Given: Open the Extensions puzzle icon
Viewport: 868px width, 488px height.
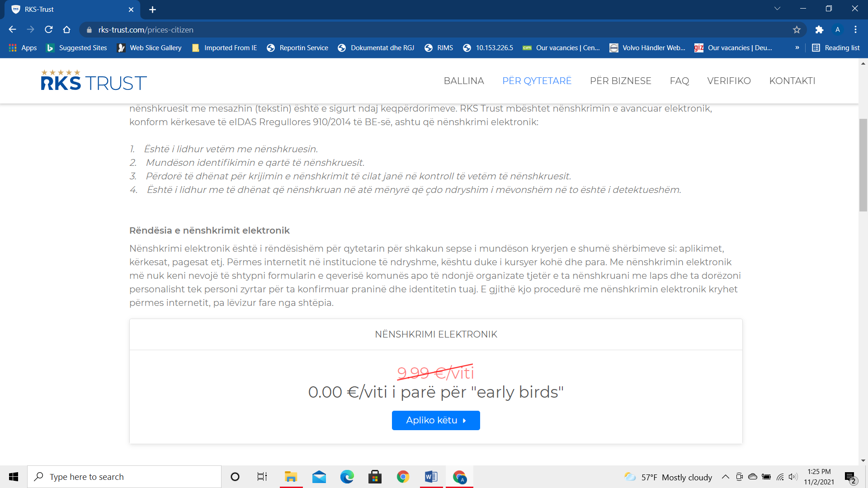Looking at the screenshot, I should [x=819, y=29].
